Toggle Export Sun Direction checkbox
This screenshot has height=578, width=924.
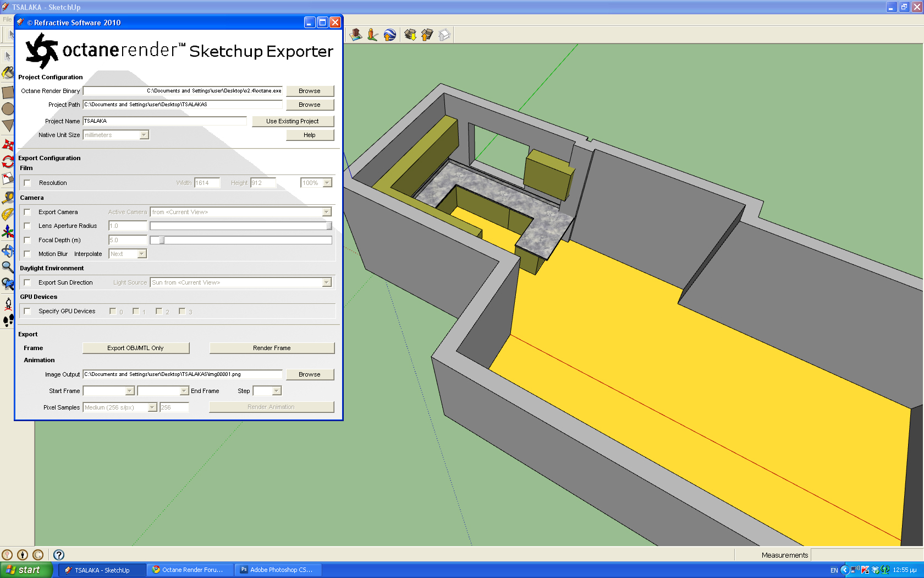point(27,282)
